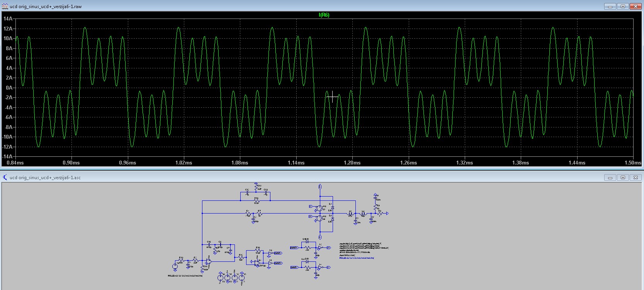Select the upper gate-driver buffer near 22p capacitor
644x290 pixels.
click(x=320, y=248)
